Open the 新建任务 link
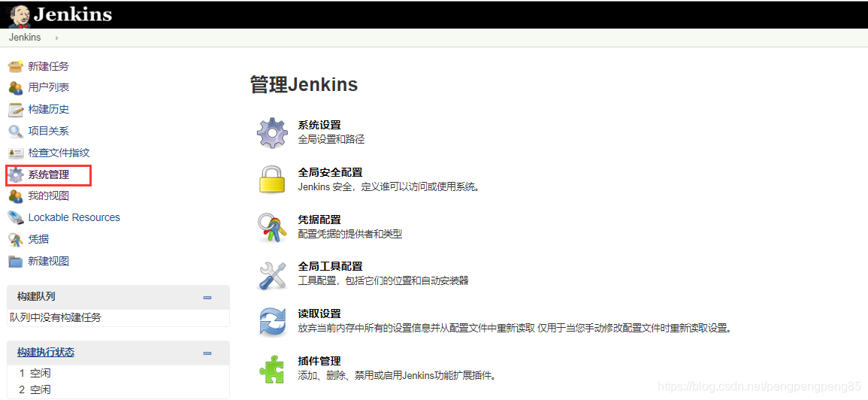The image size is (868, 400). tap(49, 66)
